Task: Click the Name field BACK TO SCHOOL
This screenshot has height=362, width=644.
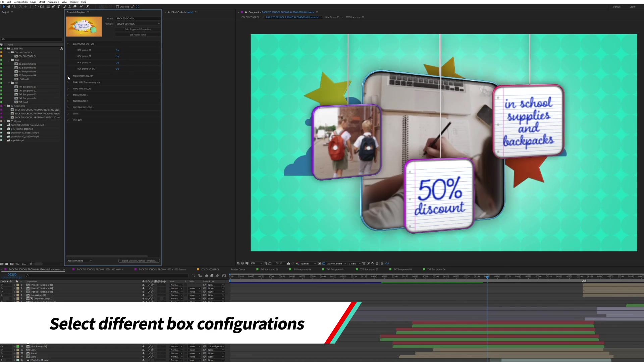Action: pos(138,18)
